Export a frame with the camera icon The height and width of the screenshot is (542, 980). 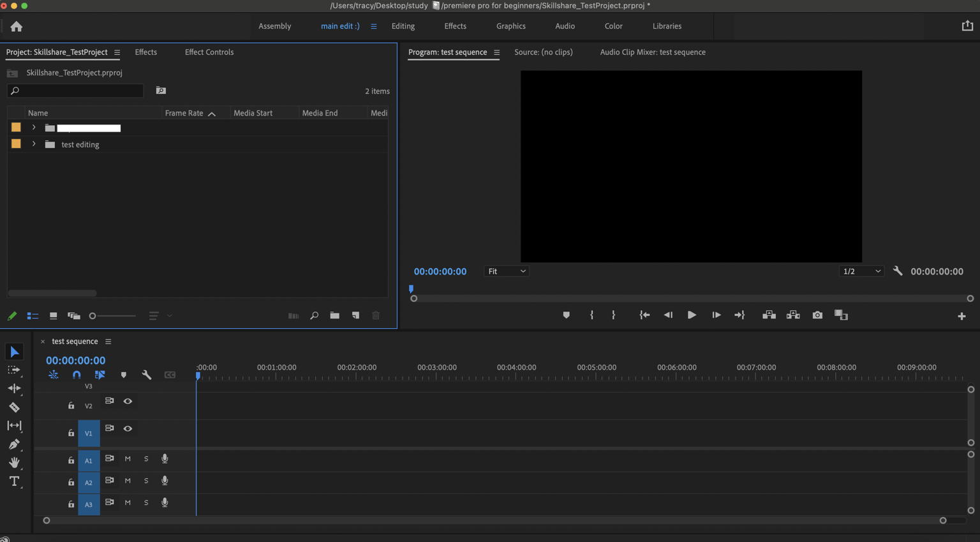[x=817, y=315]
